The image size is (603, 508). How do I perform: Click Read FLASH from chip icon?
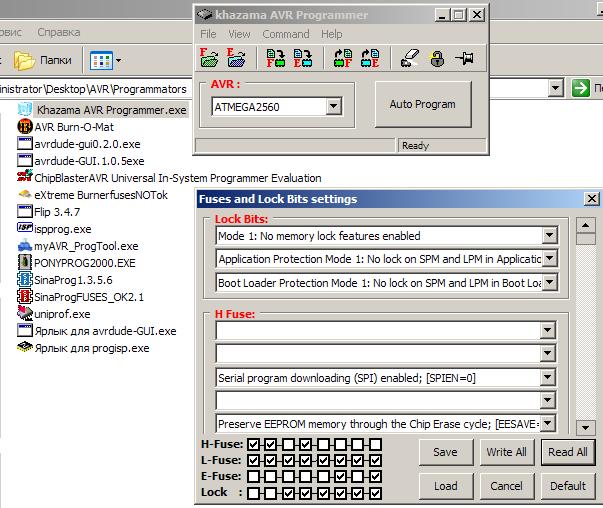pos(343,58)
